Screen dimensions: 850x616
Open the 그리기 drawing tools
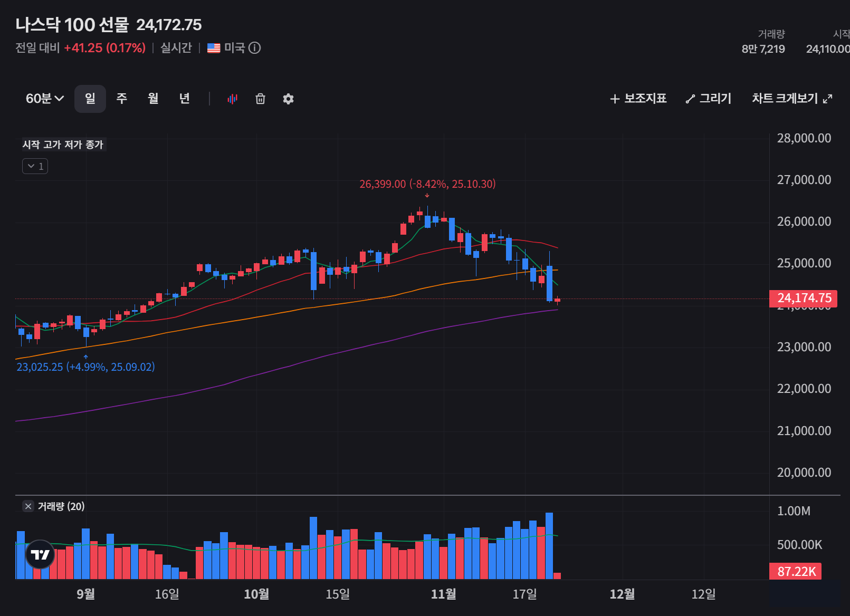tap(708, 99)
